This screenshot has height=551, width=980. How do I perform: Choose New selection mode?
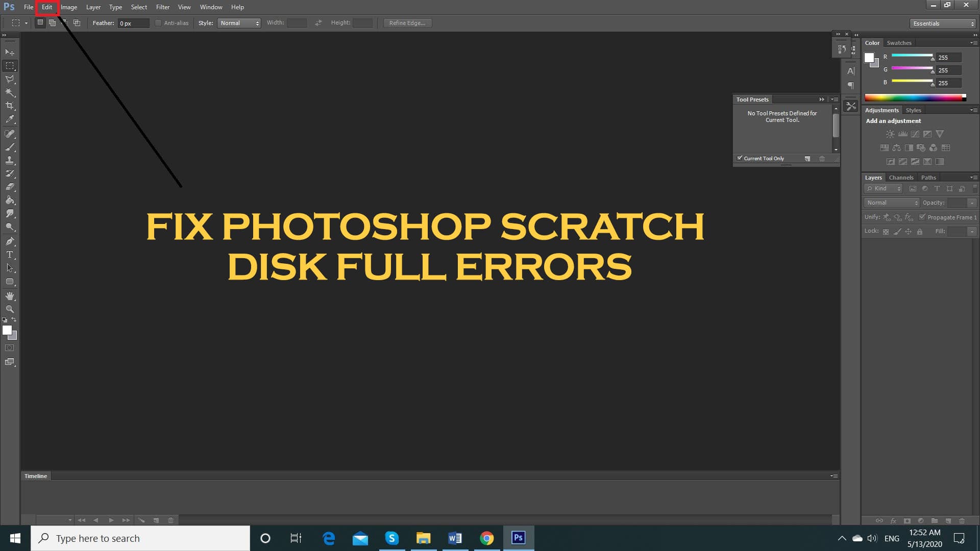point(40,22)
